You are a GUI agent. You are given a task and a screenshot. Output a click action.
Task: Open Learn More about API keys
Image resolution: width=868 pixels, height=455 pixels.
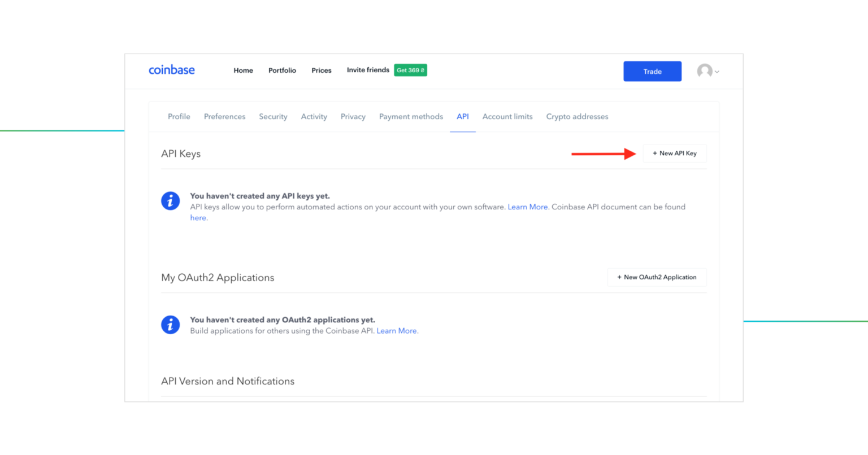(x=527, y=207)
